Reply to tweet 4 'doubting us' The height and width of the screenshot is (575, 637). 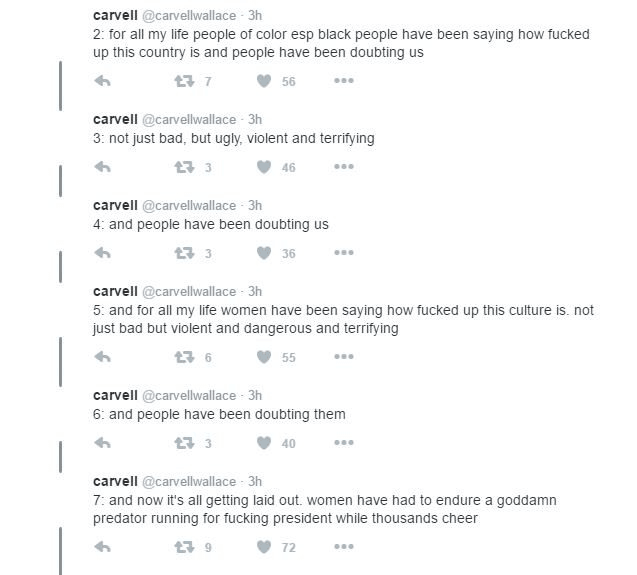coord(101,253)
